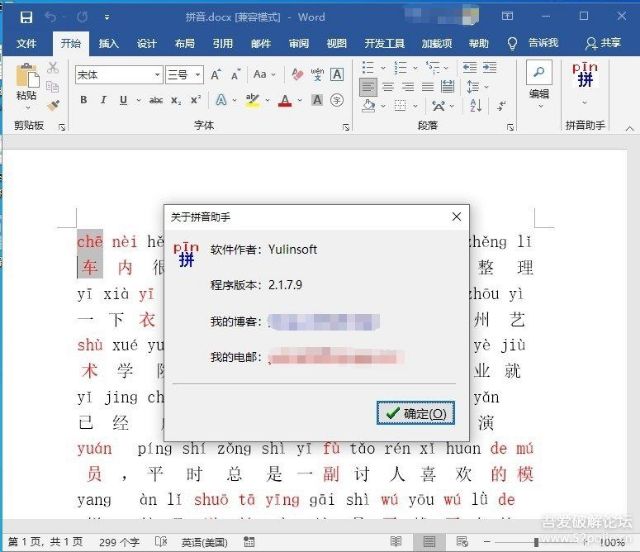This screenshot has width=640, height=552.
Task: Click the Phonetic Guide wén icon
Action: click(x=317, y=74)
